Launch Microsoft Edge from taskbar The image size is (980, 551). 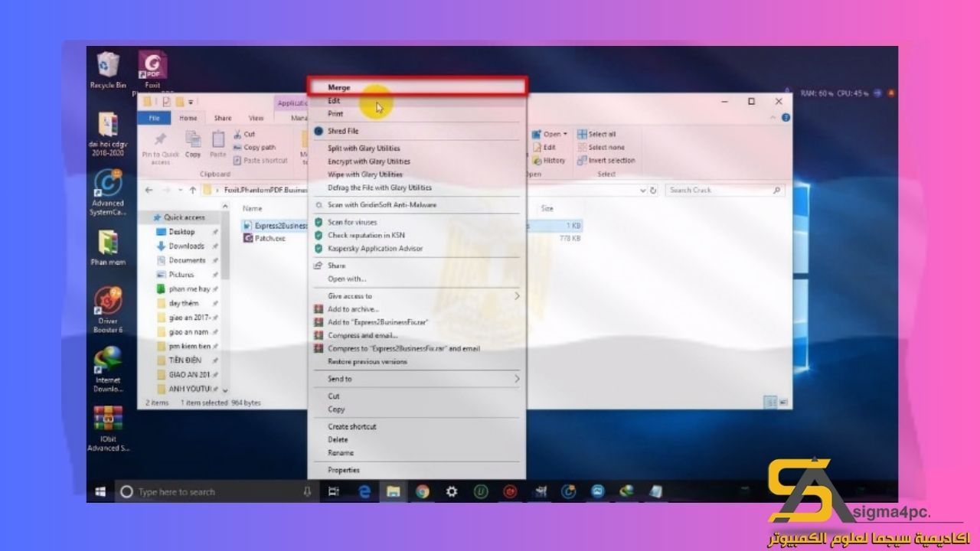364,491
